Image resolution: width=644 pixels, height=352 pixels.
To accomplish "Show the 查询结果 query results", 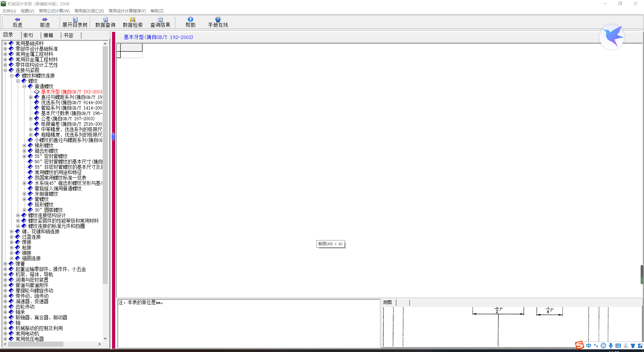I will point(160,19).
